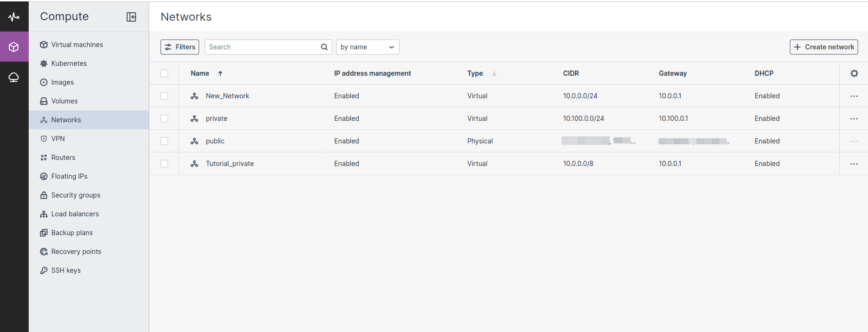Click the Recovery points icon
The height and width of the screenshot is (332, 868).
pos(44,252)
